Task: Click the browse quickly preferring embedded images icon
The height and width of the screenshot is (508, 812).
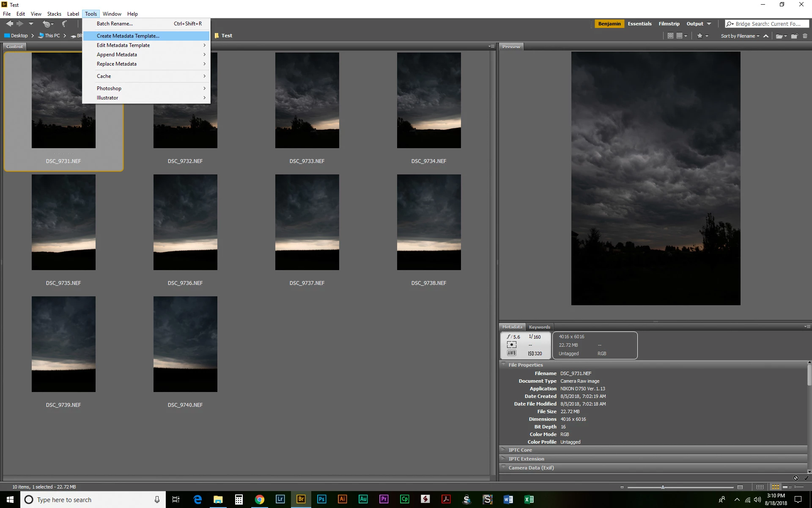Action: click(x=670, y=36)
